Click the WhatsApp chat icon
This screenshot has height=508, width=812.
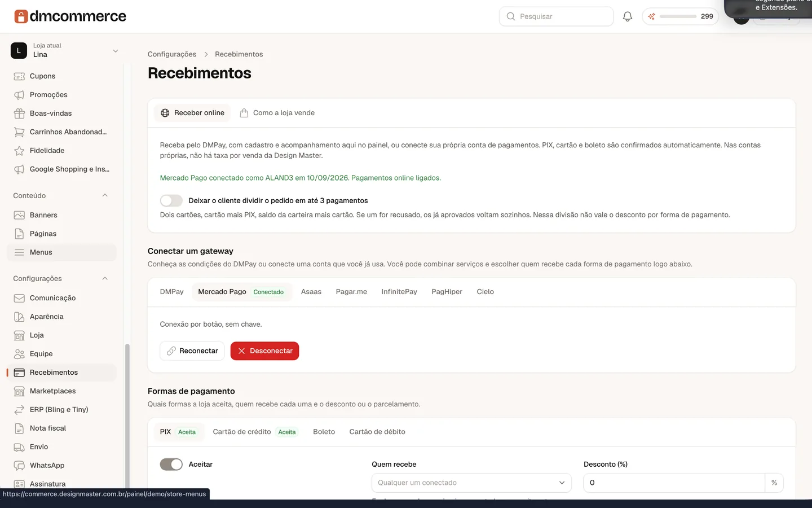(x=19, y=466)
